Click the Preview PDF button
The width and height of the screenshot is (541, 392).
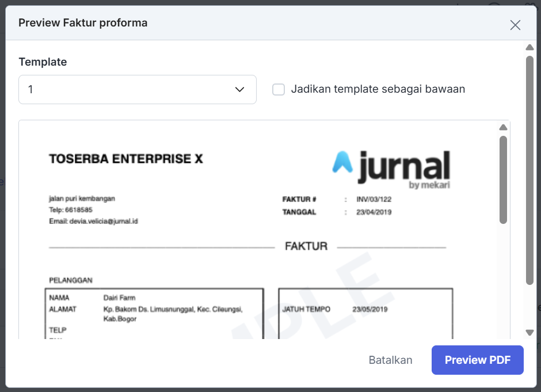click(x=477, y=360)
